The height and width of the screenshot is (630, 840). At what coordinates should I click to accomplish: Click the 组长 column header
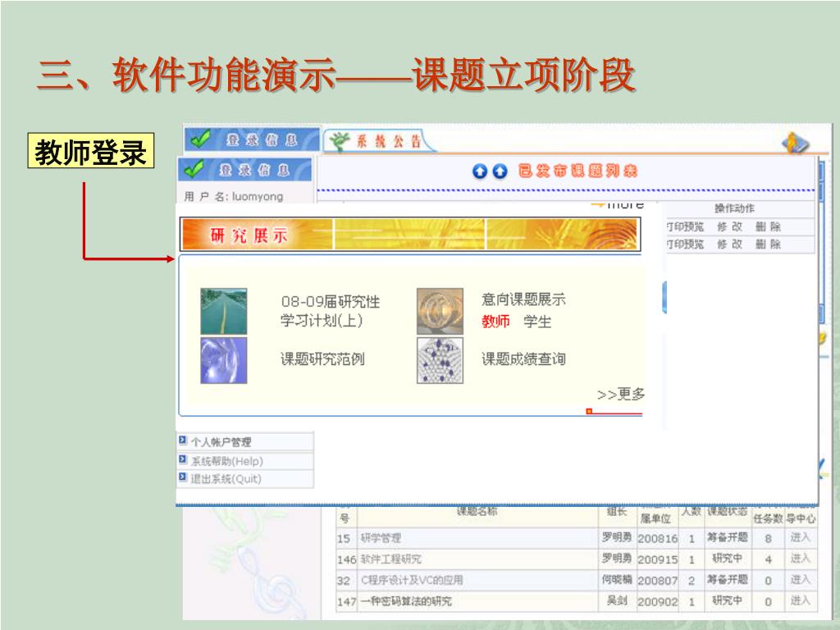pos(617,512)
